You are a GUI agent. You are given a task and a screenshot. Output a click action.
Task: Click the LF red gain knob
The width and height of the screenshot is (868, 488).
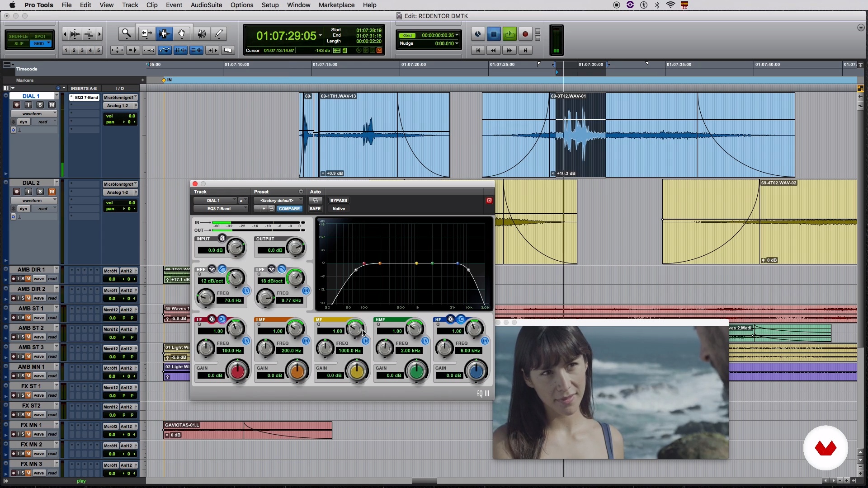pyautogui.click(x=237, y=371)
